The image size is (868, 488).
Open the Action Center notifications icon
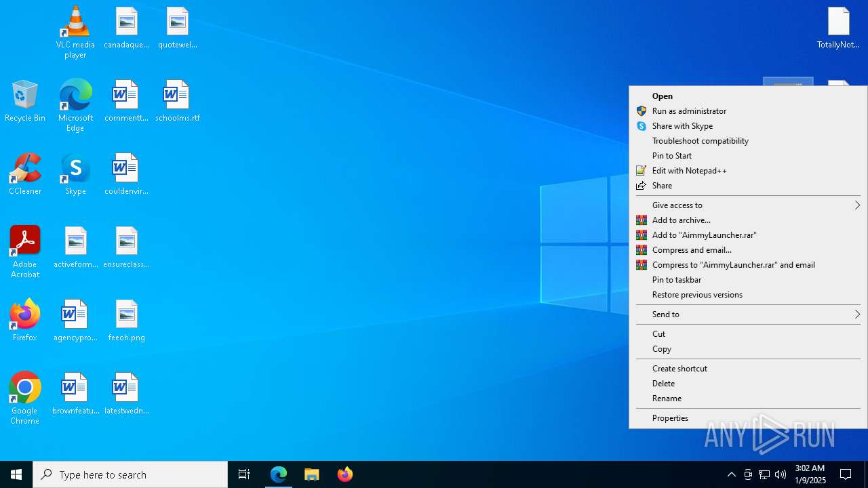pos(846,474)
